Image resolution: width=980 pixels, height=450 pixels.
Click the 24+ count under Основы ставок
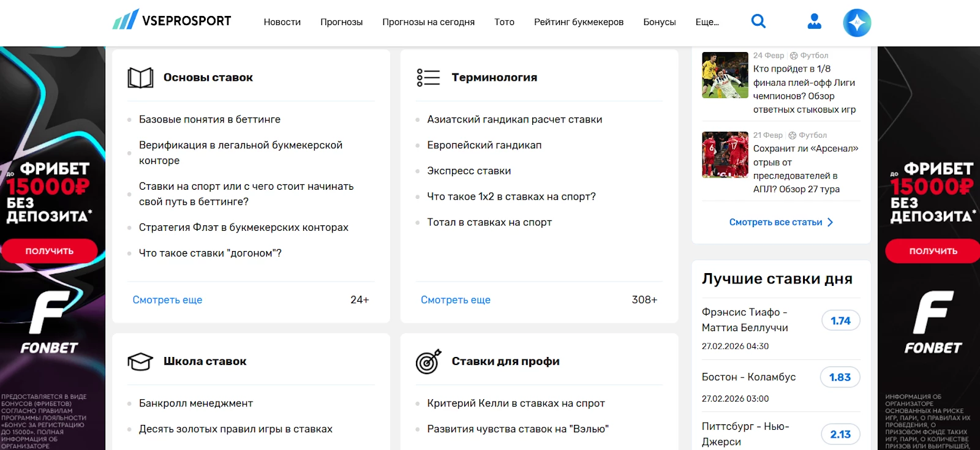point(360,300)
